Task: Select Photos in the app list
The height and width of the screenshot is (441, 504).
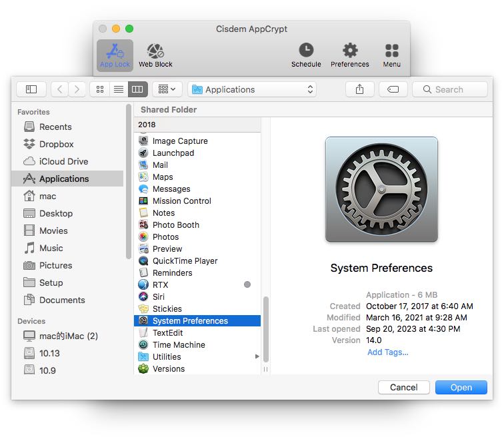Action: 197,236
